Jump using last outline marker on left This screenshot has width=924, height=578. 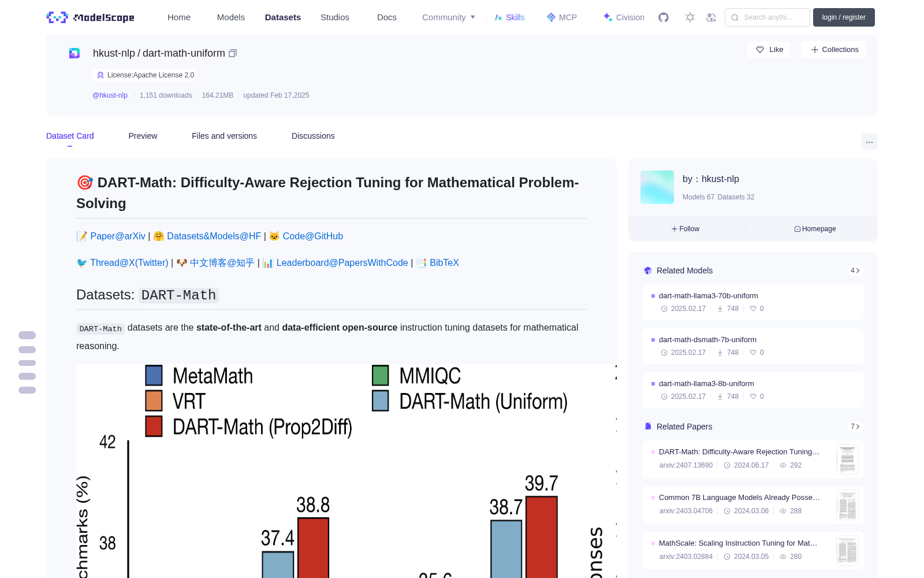point(27,390)
